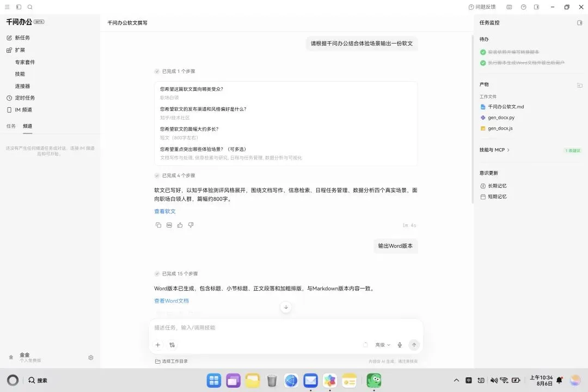Image resolution: width=588 pixels, height=392 pixels.
Task: Click the connector icon next to the plus button
Action: pyautogui.click(x=172, y=345)
